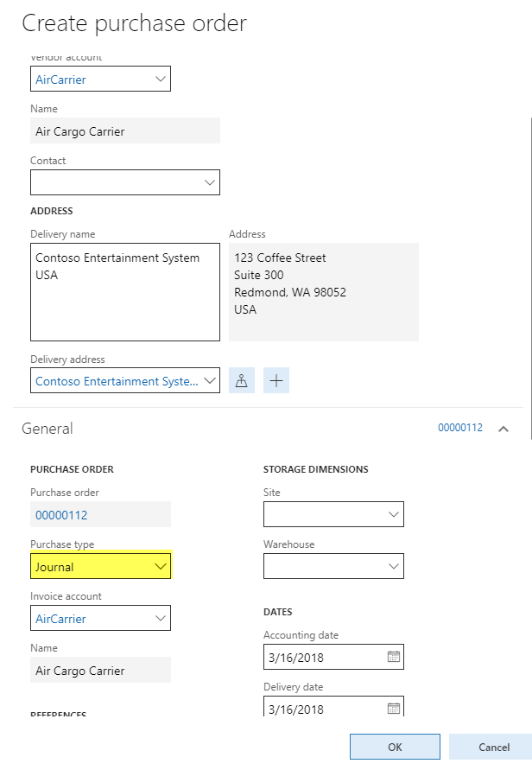Click the OK button

395,747
